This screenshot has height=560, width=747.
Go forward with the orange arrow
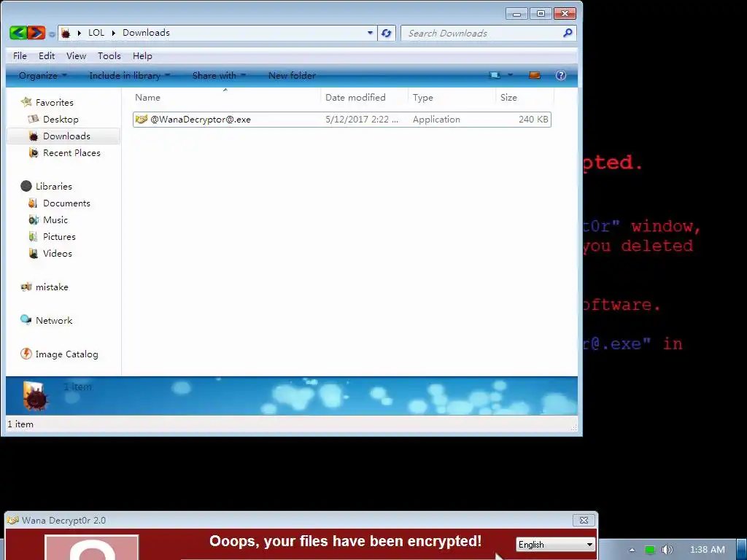click(x=36, y=33)
